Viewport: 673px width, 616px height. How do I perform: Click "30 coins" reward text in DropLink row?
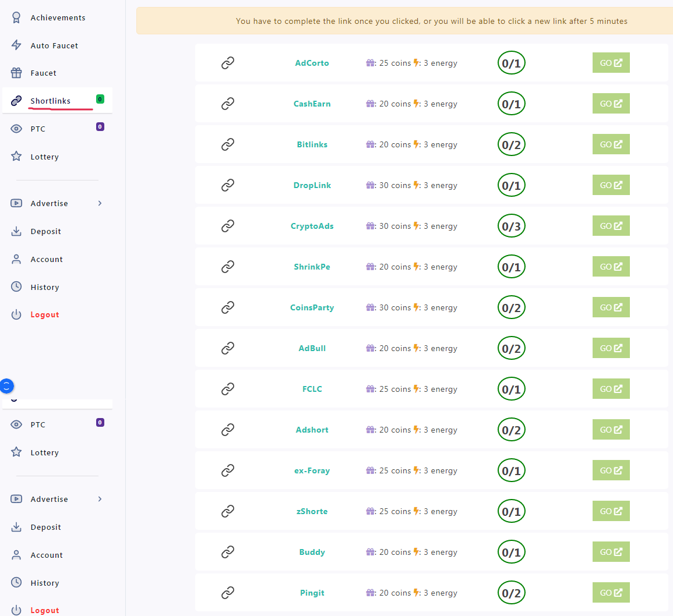(395, 185)
